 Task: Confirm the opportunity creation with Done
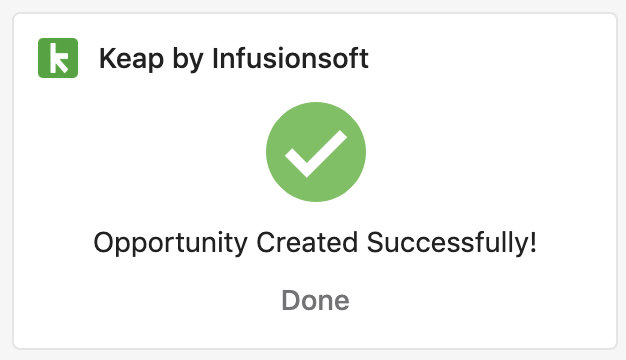[315, 300]
